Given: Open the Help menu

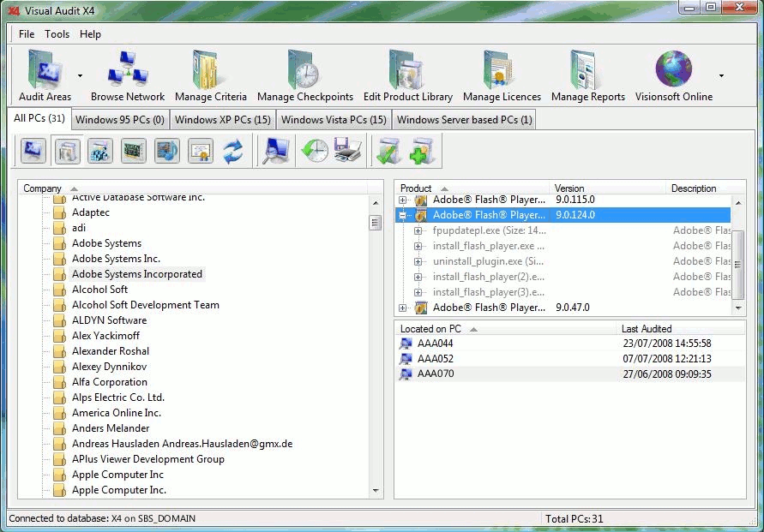Looking at the screenshot, I should (90, 34).
